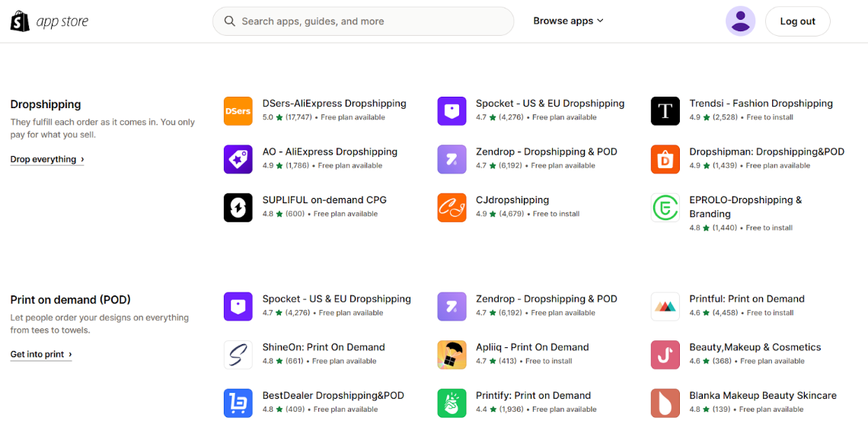Open Printify: Print on Demand title link
Screen dimensions: 868x421
coord(534,396)
